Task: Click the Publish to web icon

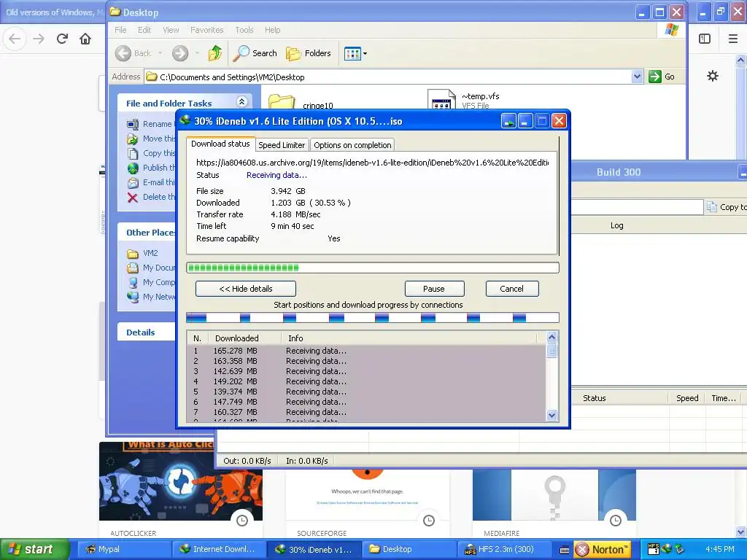Action: (x=133, y=168)
